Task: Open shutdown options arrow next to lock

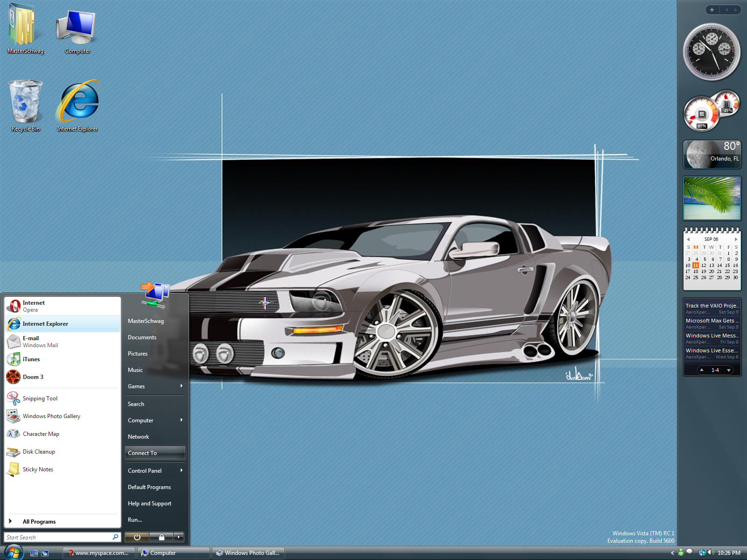Action: coord(179,537)
